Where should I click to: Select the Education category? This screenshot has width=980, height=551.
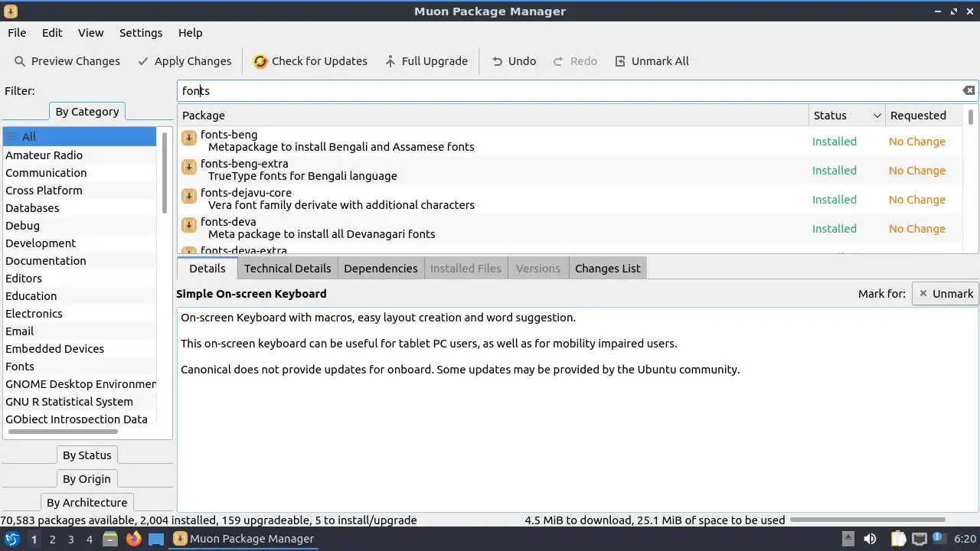80,296
